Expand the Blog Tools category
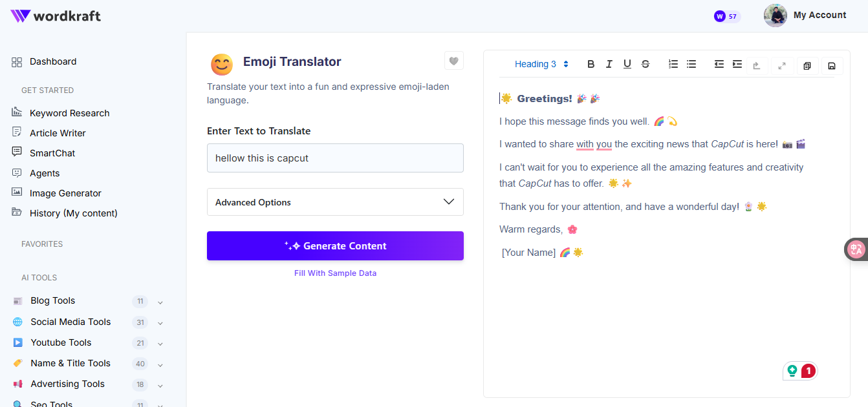 click(160, 302)
